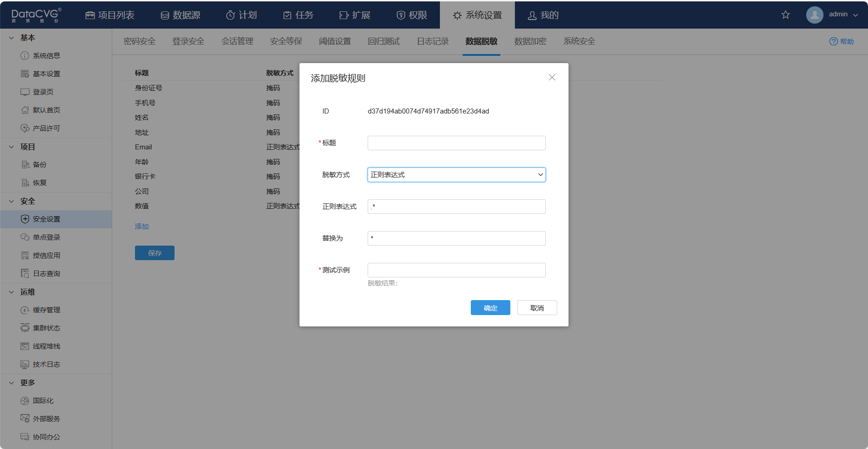
Task: Open the 计划 top menu
Action: [241, 15]
